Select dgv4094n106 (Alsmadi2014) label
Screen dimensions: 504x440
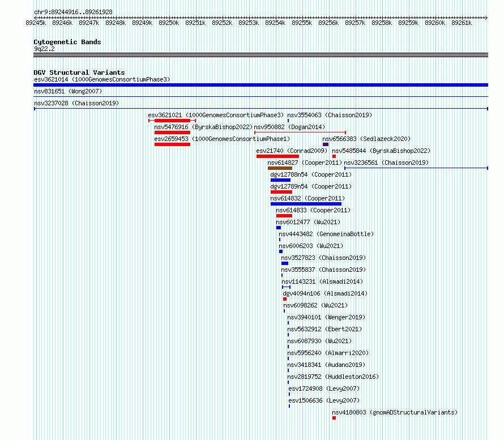point(325,293)
